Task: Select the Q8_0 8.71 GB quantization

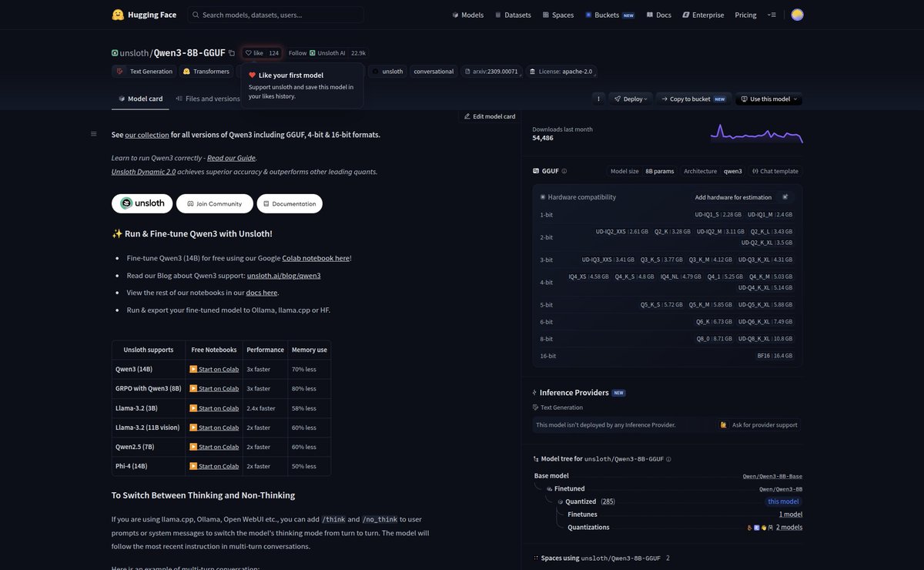Action: 715,339
